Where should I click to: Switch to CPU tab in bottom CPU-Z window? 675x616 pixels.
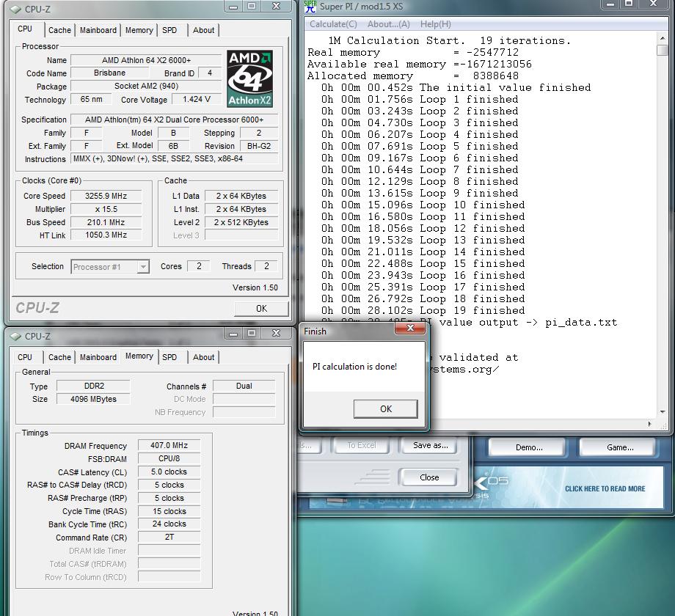coord(25,357)
